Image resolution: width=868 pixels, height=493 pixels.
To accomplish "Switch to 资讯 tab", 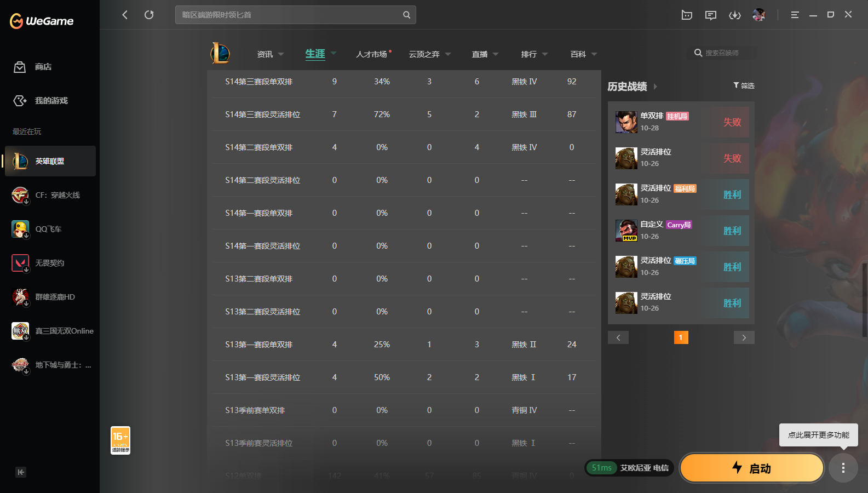I will pyautogui.click(x=265, y=54).
